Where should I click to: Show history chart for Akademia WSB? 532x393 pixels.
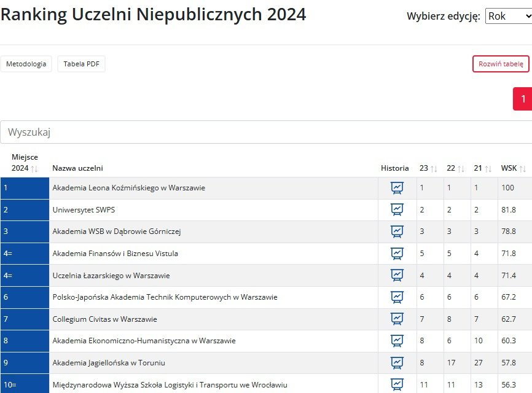(397, 232)
